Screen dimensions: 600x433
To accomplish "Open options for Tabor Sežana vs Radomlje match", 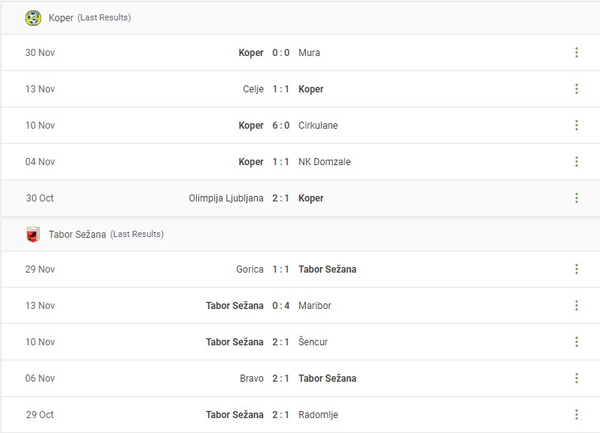I will [x=576, y=414].
